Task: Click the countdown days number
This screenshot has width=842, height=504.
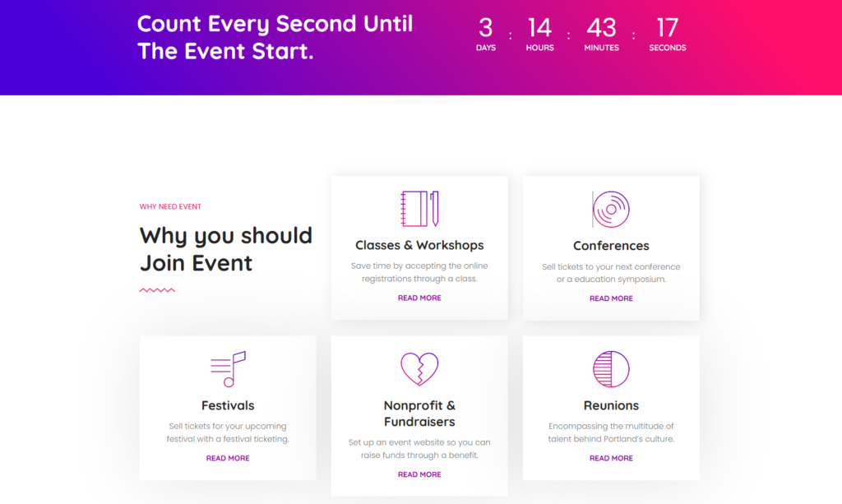Action: click(x=486, y=28)
